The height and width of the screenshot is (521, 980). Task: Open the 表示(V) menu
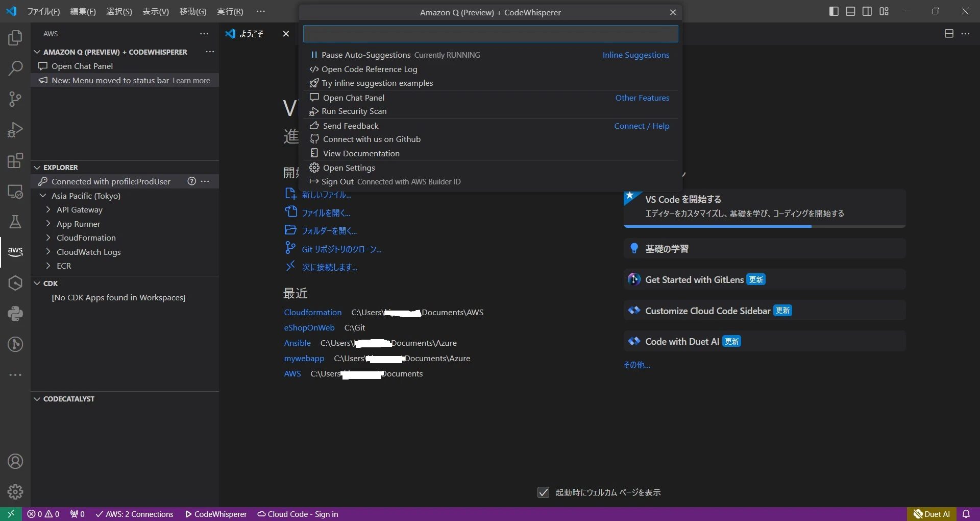155,11
